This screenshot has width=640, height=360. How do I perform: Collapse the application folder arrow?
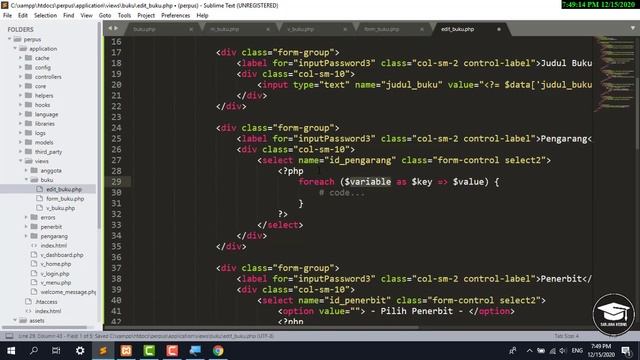[x=15, y=49]
